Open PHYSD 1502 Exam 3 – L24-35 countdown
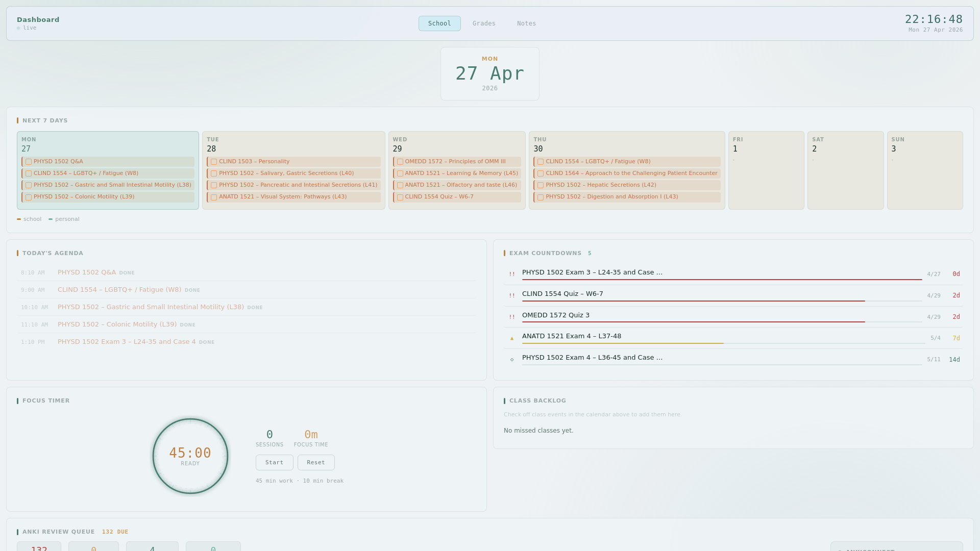This screenshot has height=551, width=980. 733,274
